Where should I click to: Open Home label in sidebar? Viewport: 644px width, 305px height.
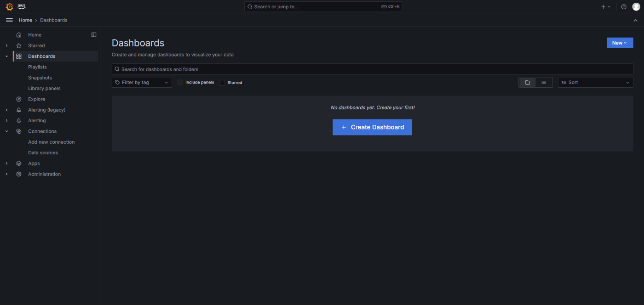click(x=34, y=35)
